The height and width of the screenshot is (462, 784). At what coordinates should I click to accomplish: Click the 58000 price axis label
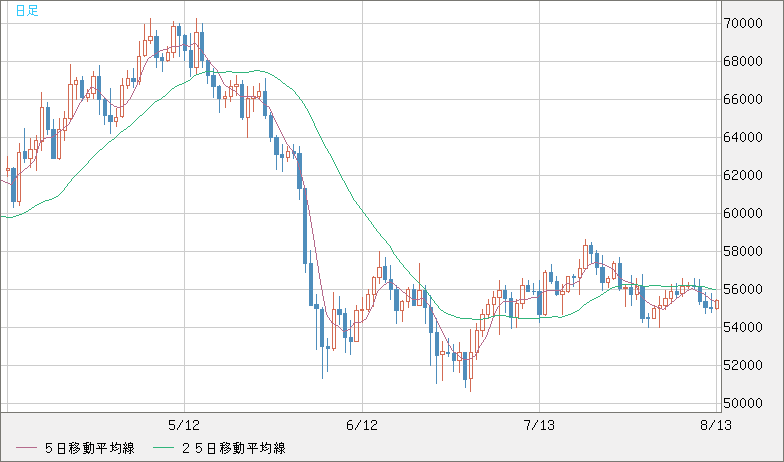pos(742,252)
